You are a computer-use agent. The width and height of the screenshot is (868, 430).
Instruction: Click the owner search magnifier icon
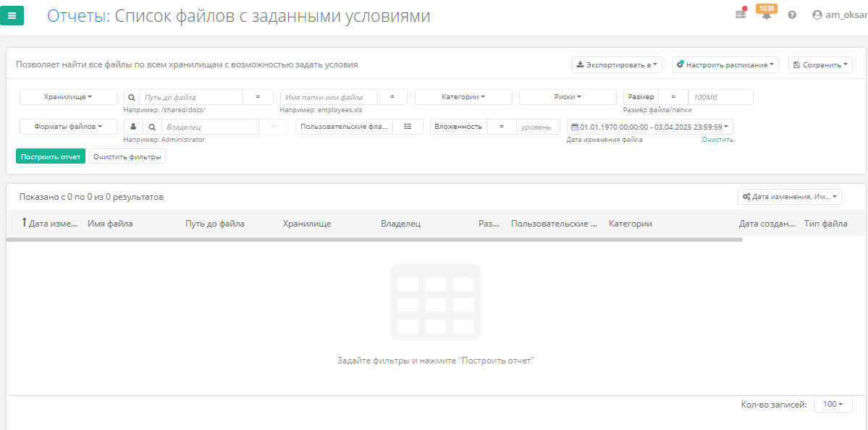[x=152, y=127]
